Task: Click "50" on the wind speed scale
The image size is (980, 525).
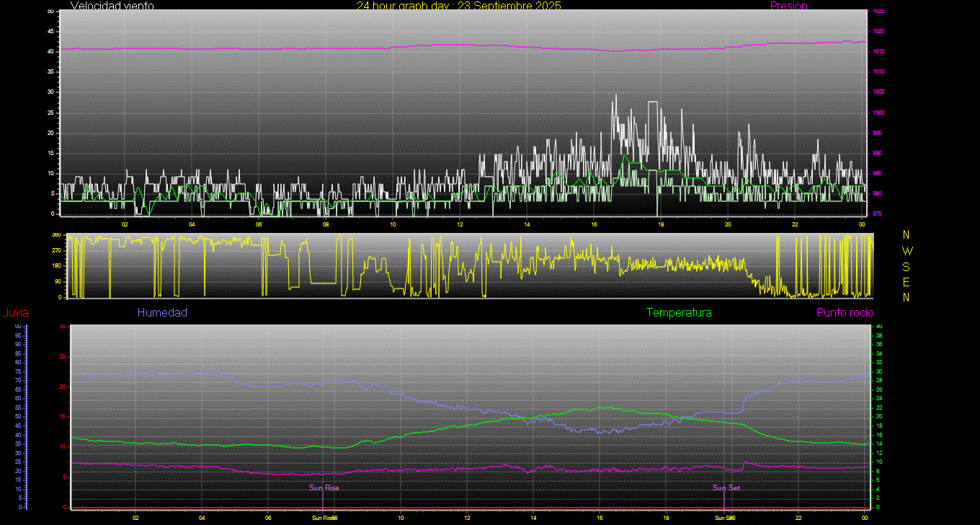Action: click(x=50, y=12)
